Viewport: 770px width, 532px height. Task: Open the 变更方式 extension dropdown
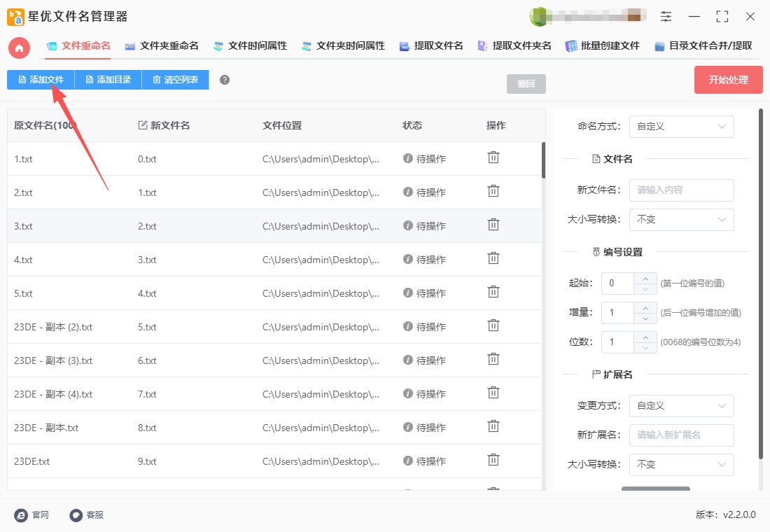[x=681, y=406]
